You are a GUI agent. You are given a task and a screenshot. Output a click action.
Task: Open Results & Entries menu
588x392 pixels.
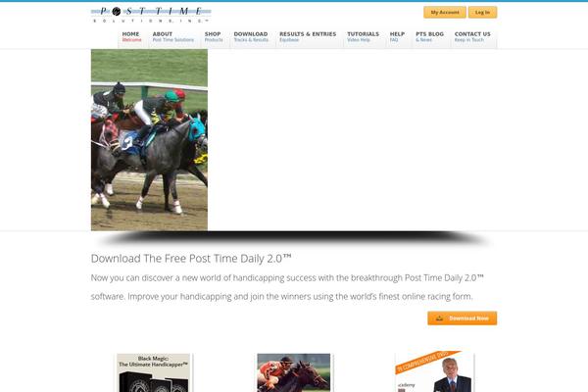coord(308,37)
